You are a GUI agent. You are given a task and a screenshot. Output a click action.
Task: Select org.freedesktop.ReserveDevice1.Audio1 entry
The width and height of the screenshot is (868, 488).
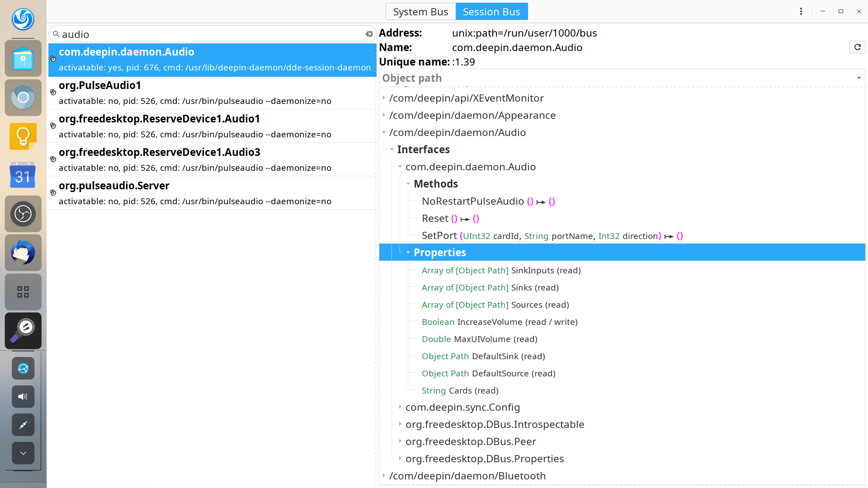tap(212, 126)
